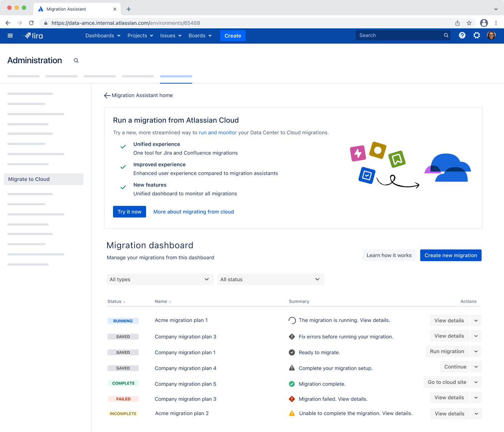Click the Try it now button
This screenshot has height=432, width=504.
point(129,211)
